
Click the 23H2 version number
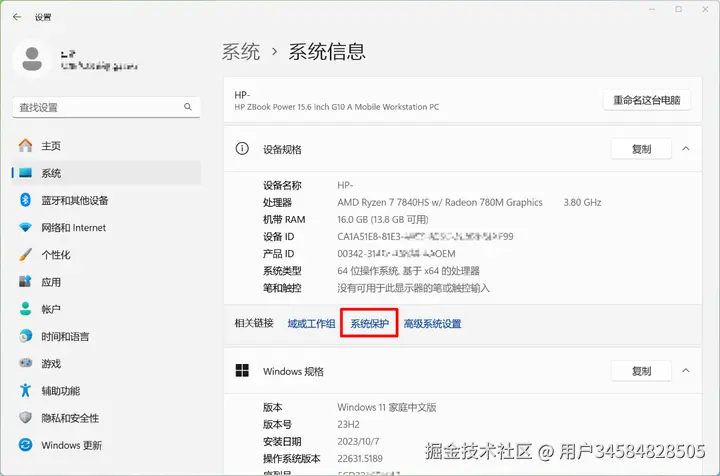pyautogui.click(x=349, y=424)
